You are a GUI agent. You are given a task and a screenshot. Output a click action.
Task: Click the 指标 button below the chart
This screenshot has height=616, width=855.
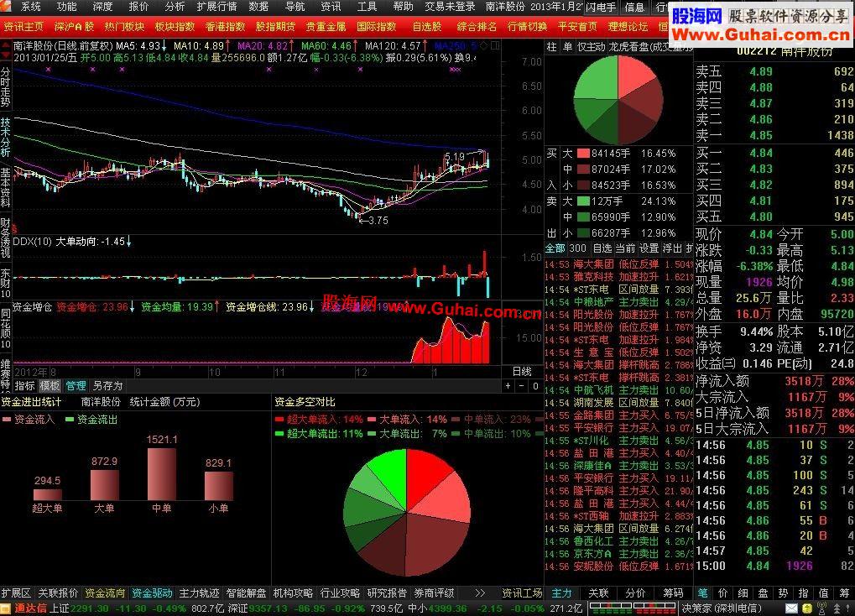tap(24, 386)
